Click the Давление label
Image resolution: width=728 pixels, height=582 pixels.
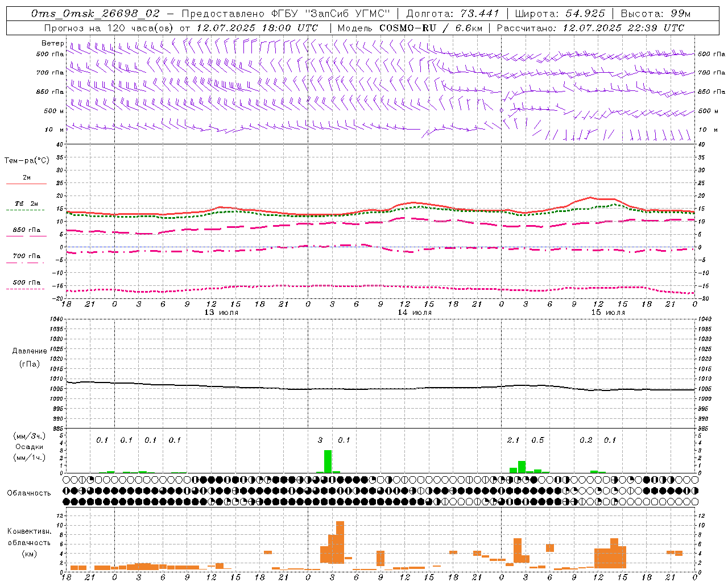[30, 351]
